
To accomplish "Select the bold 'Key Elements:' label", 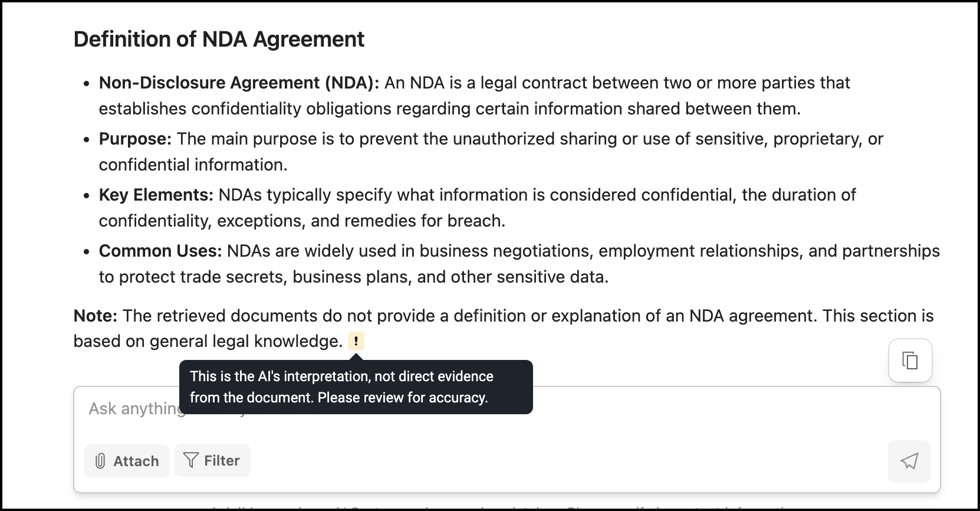I will 156,195.
